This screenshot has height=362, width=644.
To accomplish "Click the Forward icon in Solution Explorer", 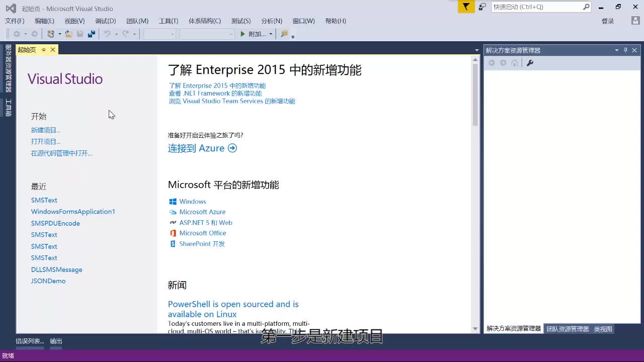I will (503, 63).
